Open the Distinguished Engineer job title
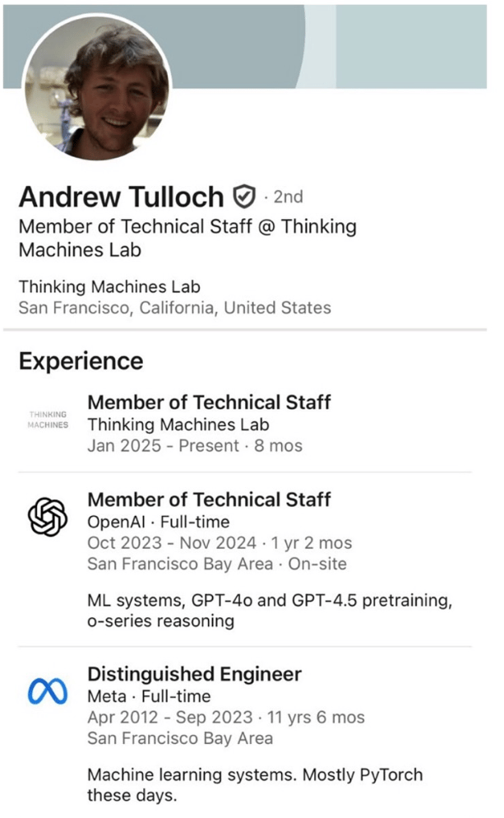Image resolution: width=504 pixels, height=818 pixels. [x=194, y=674]
